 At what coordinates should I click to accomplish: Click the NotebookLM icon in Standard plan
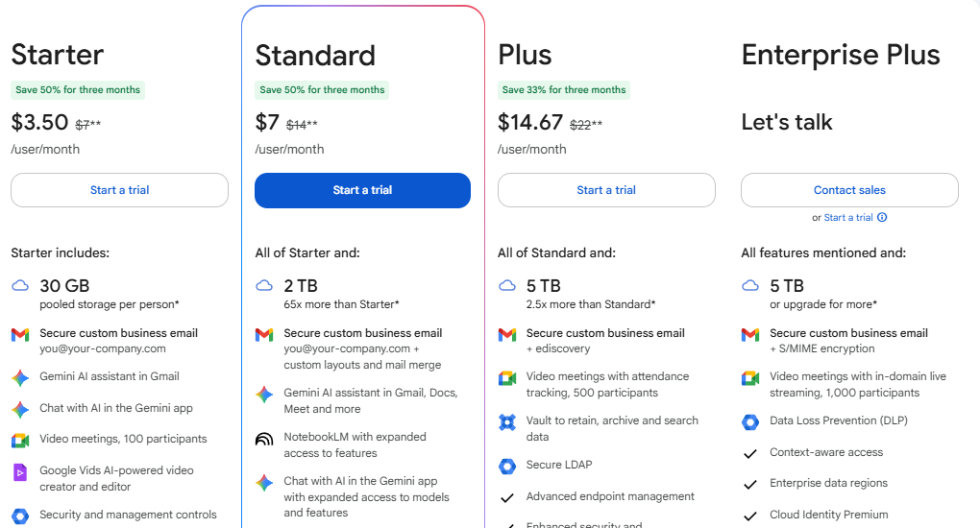coord(264,439)
